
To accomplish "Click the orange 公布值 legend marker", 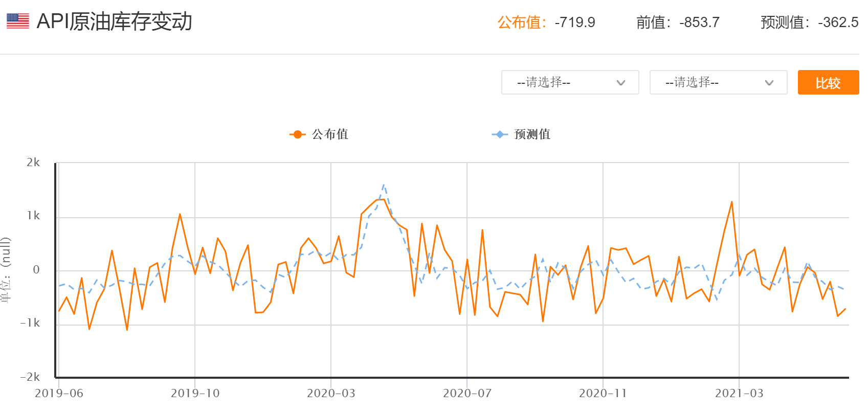I will pyautogui.click(x=298, y=134).
